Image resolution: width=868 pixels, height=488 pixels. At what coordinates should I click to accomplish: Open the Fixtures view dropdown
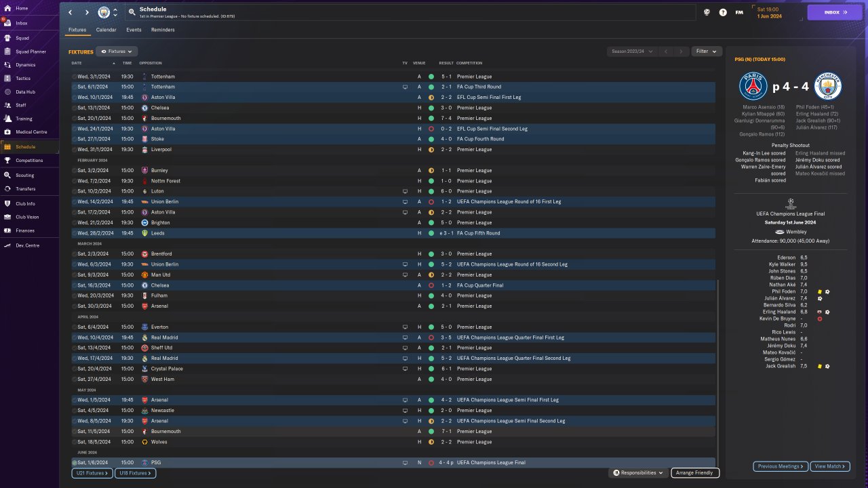(117, 52)
